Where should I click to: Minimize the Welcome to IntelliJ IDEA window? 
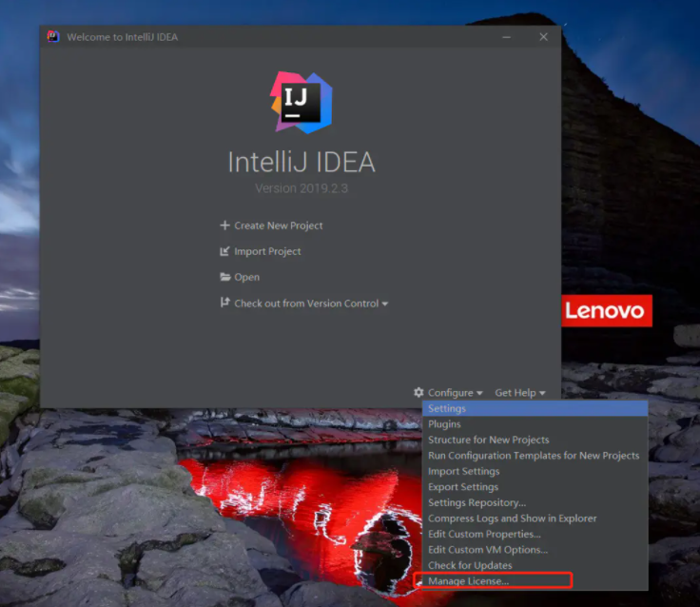point(506,37)
